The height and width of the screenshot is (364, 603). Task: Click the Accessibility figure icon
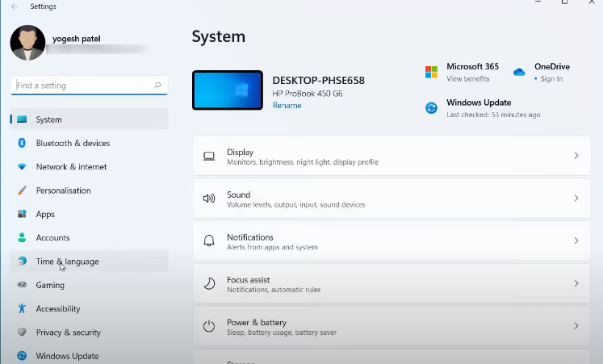[x=22, y=308]
